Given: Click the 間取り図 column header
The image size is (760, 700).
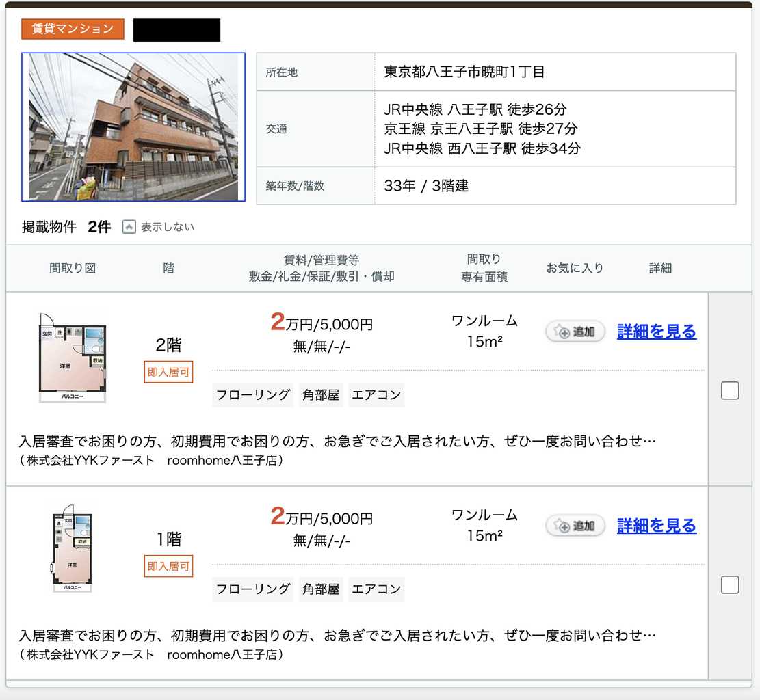Looking at the screenshot, I should click(x=73, y=269).
